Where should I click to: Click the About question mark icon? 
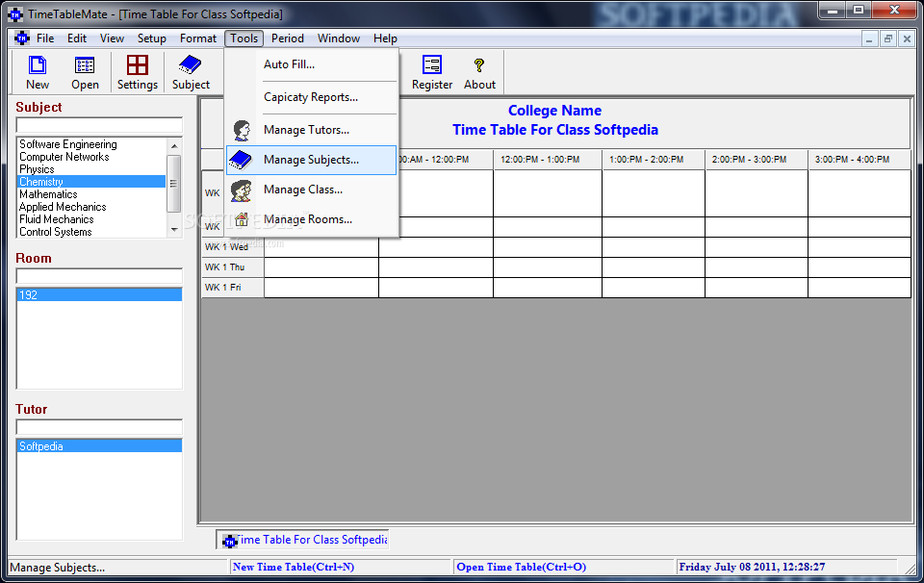point(479,65)
